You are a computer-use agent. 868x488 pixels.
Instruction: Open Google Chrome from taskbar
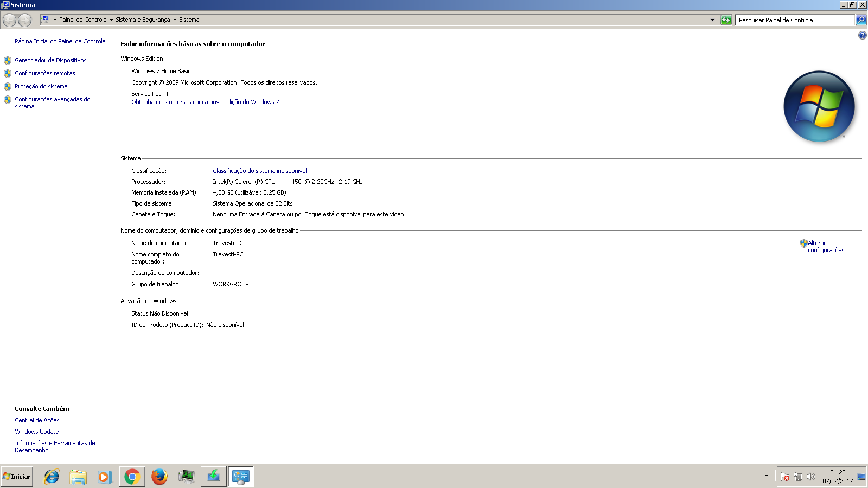click(132, 477)
